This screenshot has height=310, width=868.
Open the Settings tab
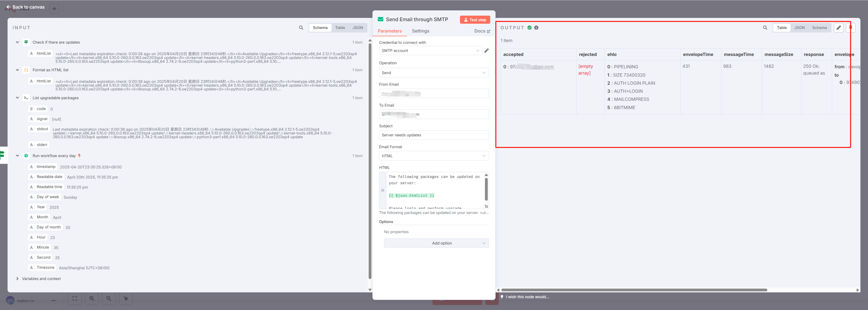[420, 31]
